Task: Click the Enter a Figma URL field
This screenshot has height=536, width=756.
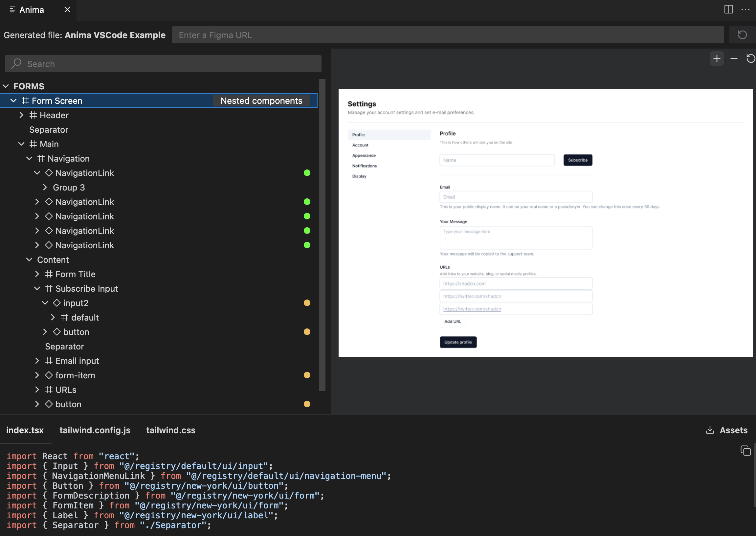Action: [448, 35]
